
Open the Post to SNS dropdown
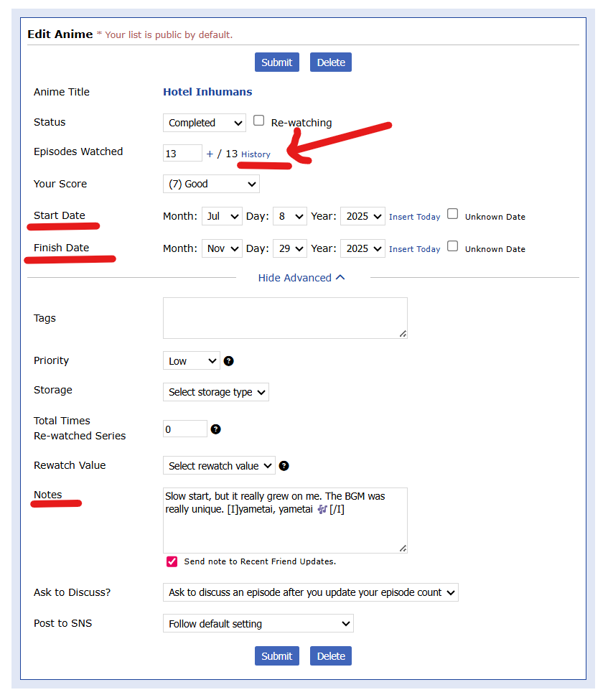point(258,624)
